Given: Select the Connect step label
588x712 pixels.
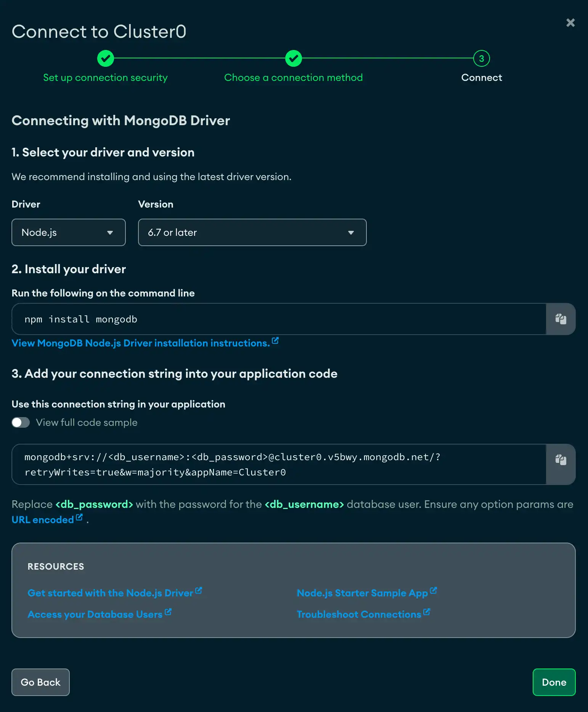Looking at the screenshot, I should click(x=482, y=77).
